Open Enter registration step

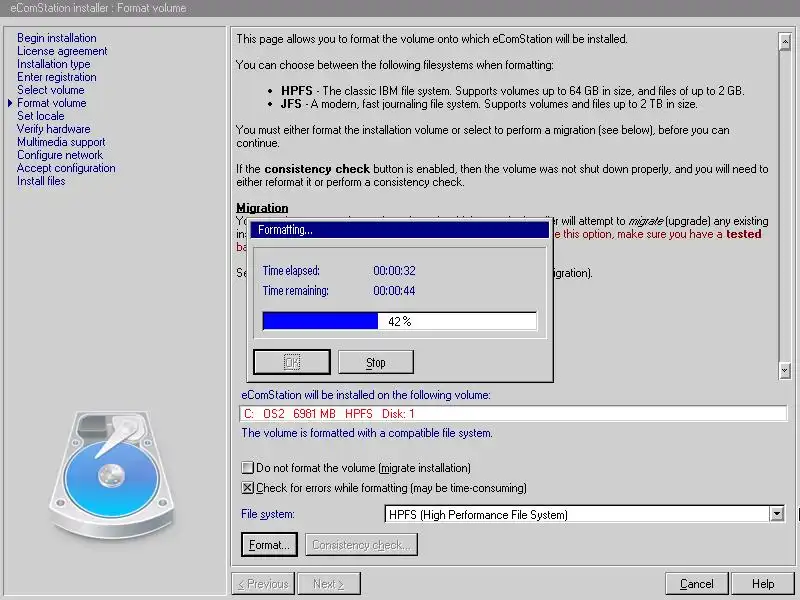(x=57, y=77)
